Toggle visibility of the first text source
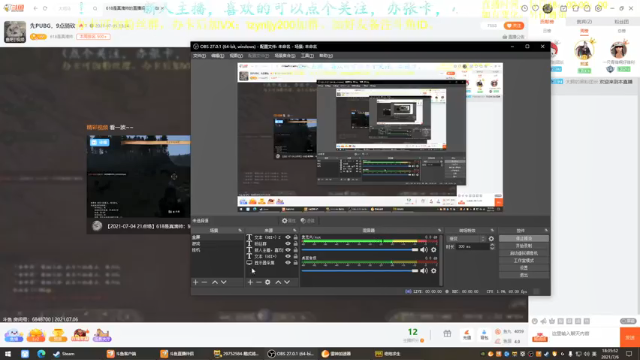 [x=288, y=237]
